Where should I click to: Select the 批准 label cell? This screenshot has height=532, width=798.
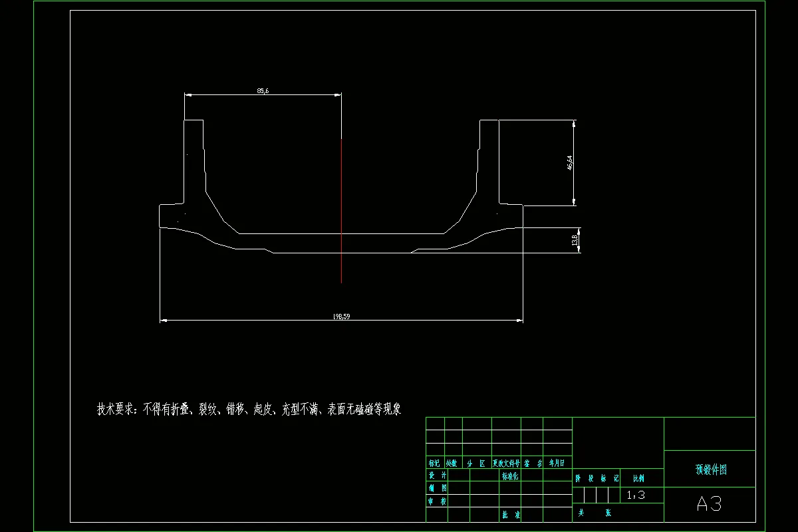(x=511, y=515)
